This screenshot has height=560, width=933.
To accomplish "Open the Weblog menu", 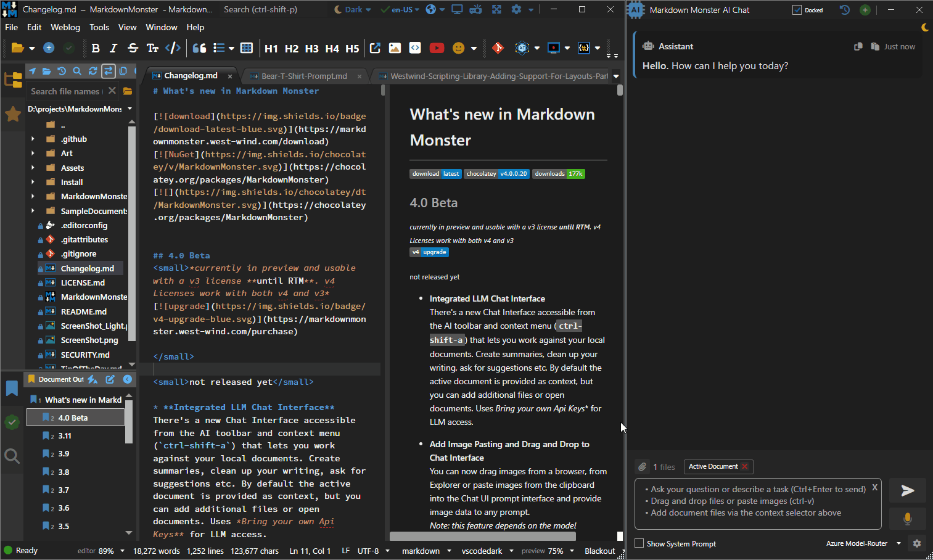I will (65, 27).
